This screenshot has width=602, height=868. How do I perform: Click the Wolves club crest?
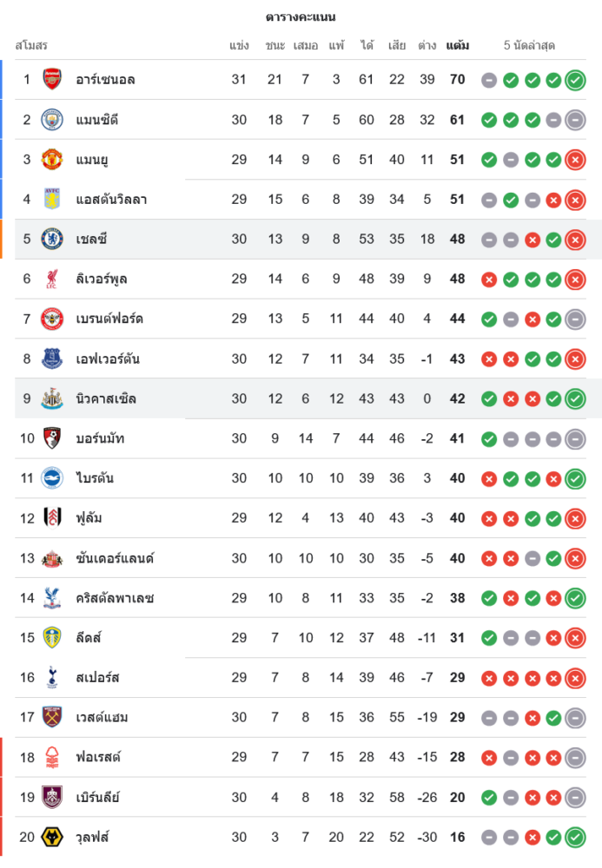52,838
